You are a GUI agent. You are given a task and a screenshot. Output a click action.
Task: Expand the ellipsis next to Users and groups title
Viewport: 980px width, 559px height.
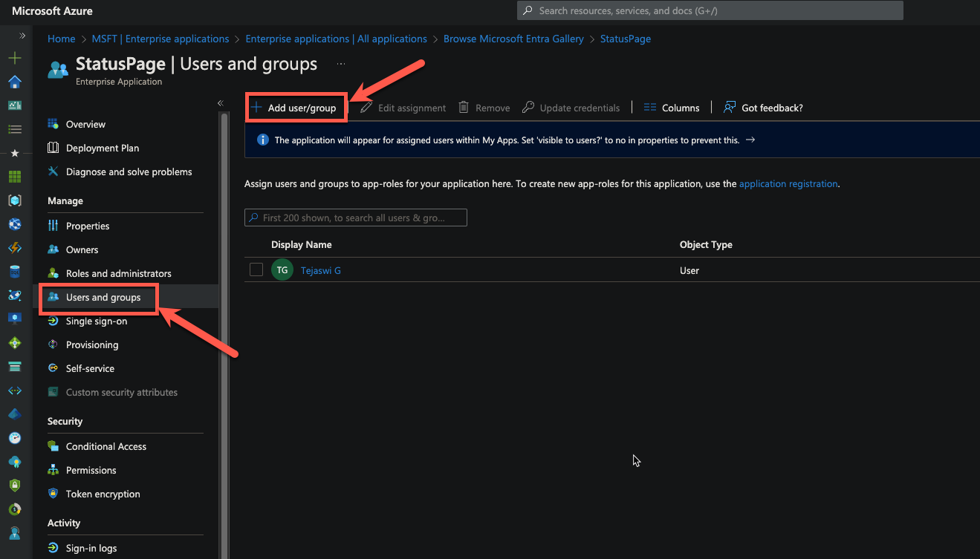[x=340, y=63]
